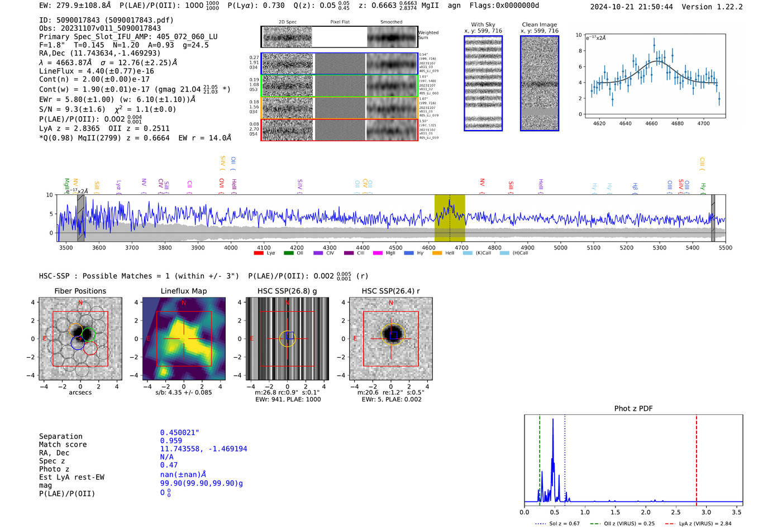Click the Weighted Sum 2D spectrum strip
The image size is (782, 532).
(340, 37)
